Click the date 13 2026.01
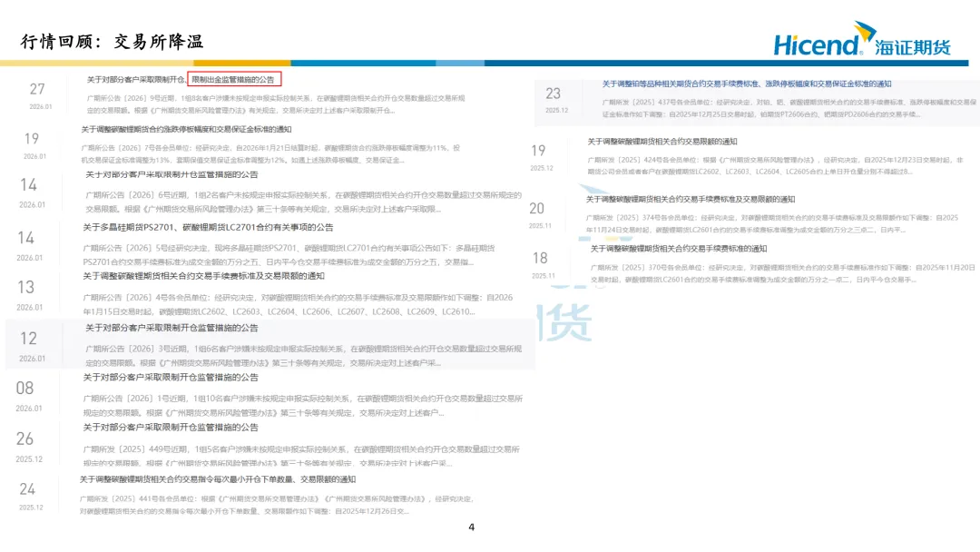Screen dimensions: 980x552 (28, 295)
